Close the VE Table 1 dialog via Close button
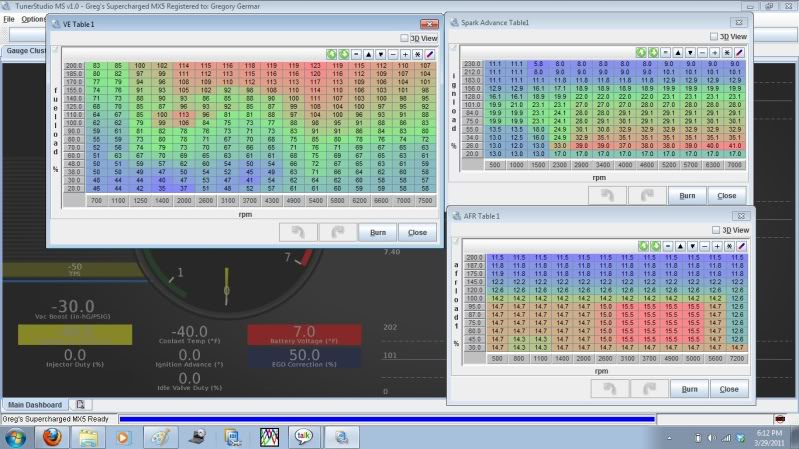 [417, 232]
